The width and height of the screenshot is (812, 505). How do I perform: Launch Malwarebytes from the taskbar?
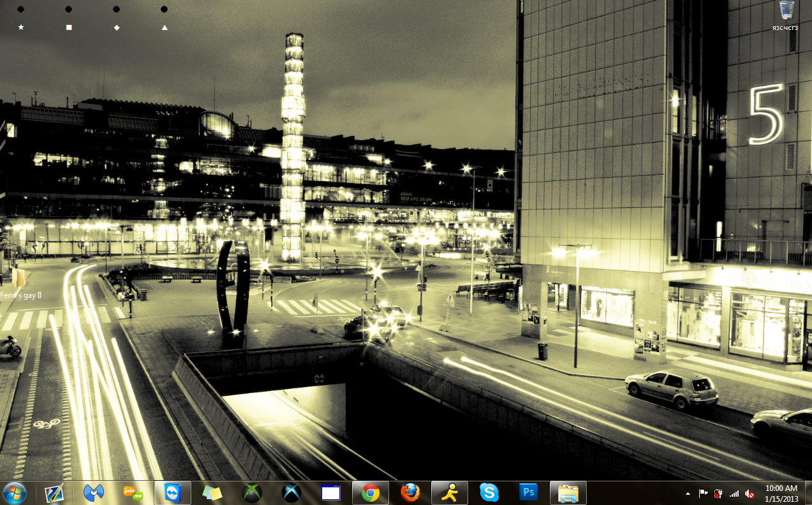coord(94,493)
